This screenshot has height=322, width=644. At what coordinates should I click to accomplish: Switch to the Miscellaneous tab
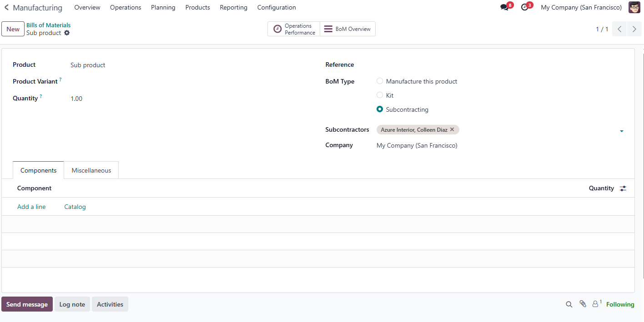coord(91,170)
